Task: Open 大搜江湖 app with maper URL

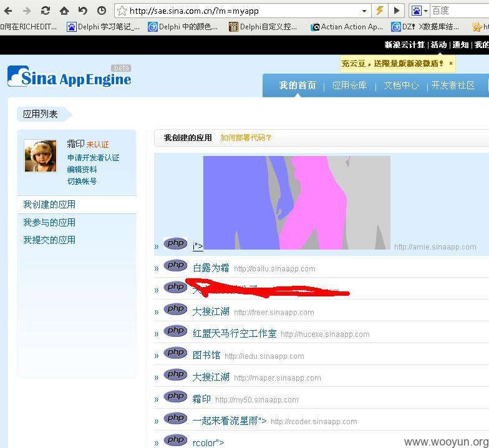Action: tap(211, 377)
